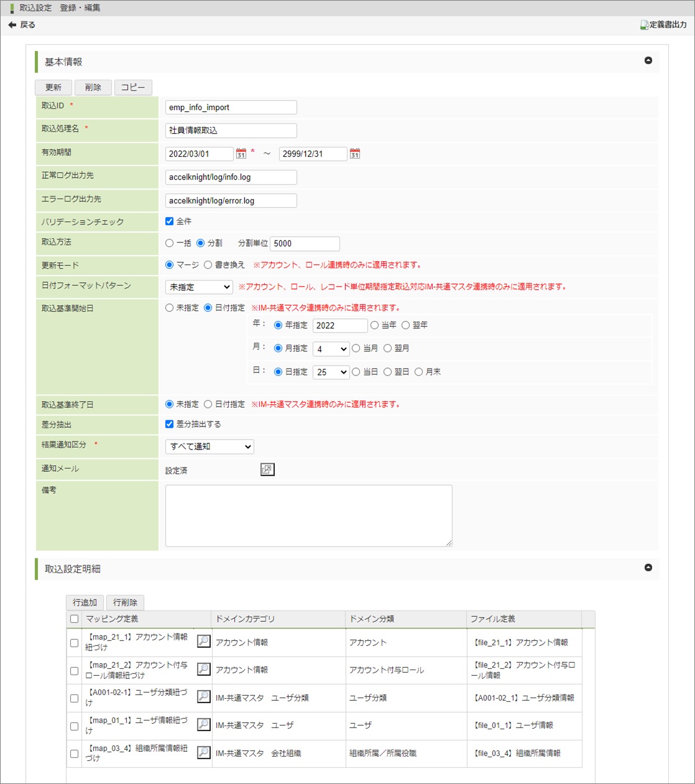Click search icon for map_21_1 mapping row
Image resolution: width=695 pixels, height=784 pixels.
[x=203, y=642]
